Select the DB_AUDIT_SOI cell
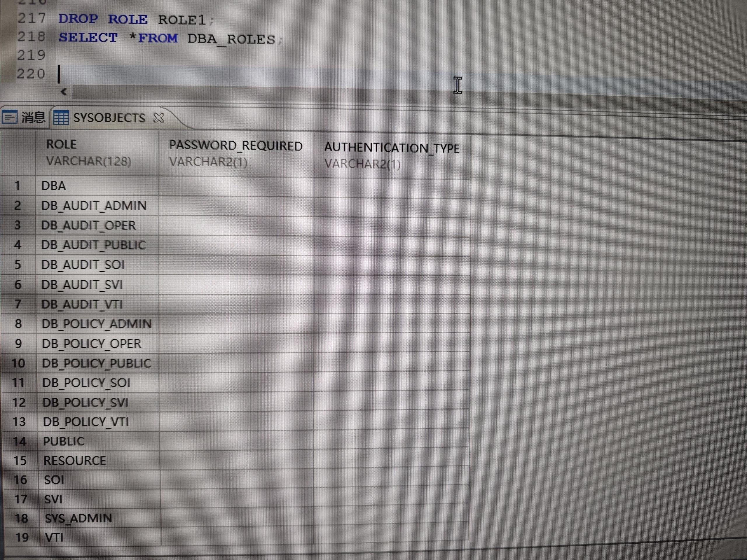 tap(97, 265)
